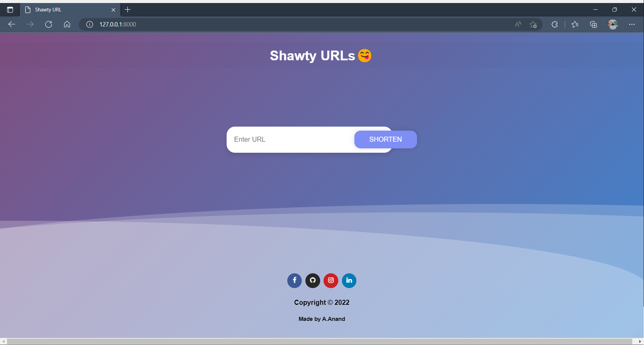Open the tab actions menu
The width and height of the screenshot is (644, 345).
click(x=10, y=9)
